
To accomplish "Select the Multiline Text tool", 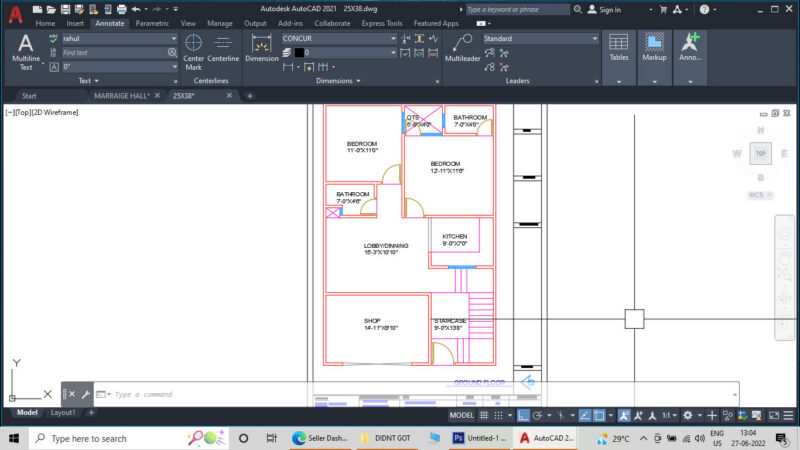I will [x=26, y=52].
